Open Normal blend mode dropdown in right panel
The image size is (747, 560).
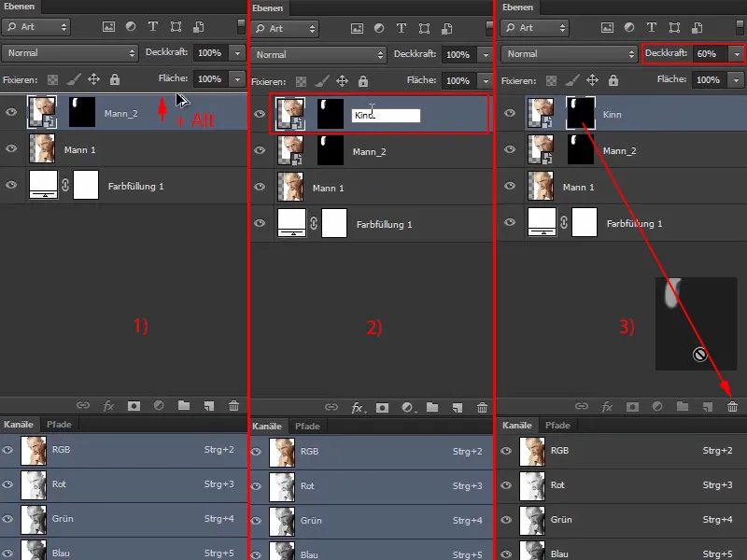point(570,54)
